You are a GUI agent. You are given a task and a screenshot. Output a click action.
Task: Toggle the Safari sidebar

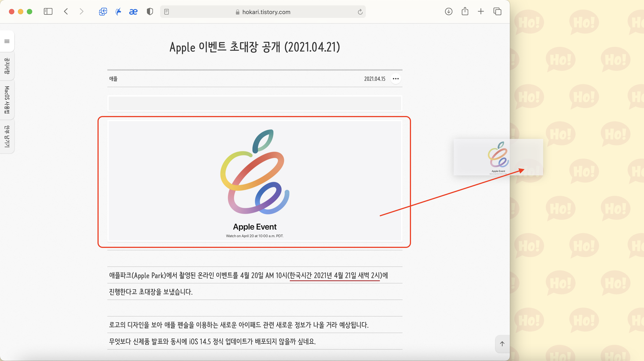pos(48,11)
